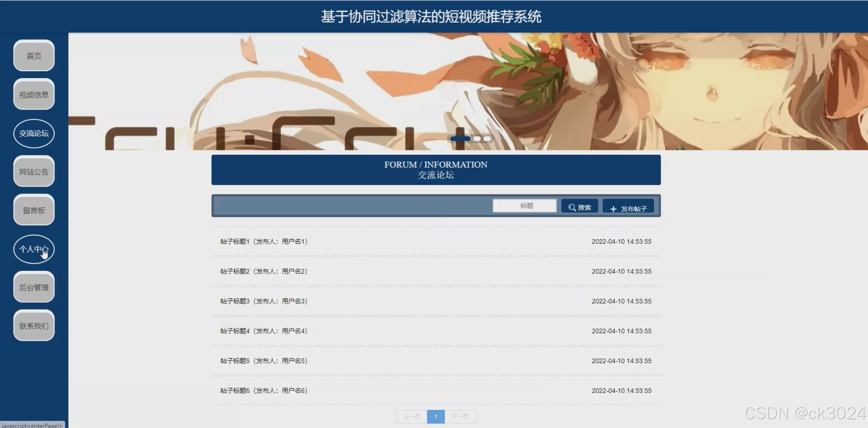The image size is (868, 428).
Task: Open post 帖子标题6 by 用户名6
Action: 264,391
